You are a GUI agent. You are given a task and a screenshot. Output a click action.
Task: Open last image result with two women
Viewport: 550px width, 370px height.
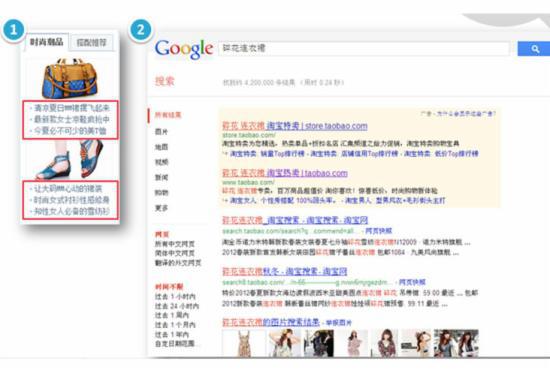456,343
